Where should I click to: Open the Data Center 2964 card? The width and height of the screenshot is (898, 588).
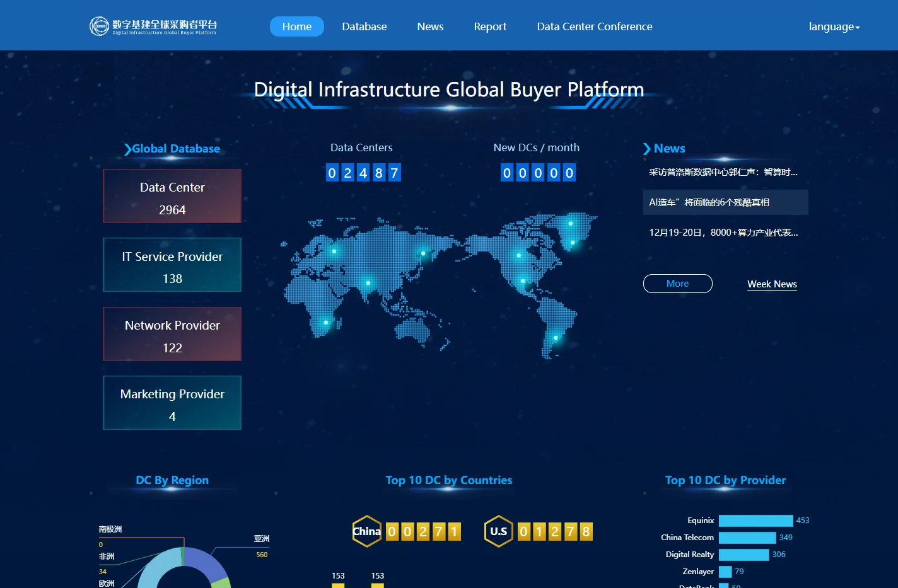[x=172, y=196]
